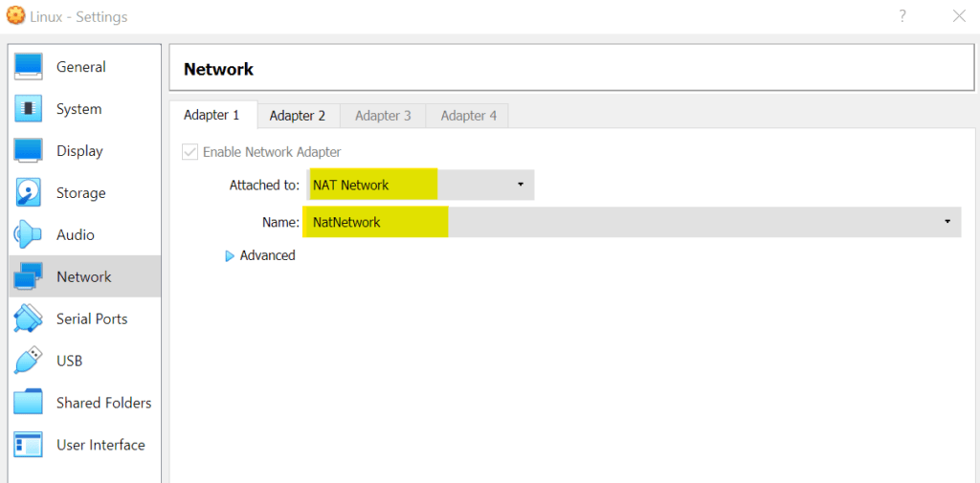This screenshot has width=980, height=483.
Task: Select the Adapter 3 tab
Action: point(383,116)
